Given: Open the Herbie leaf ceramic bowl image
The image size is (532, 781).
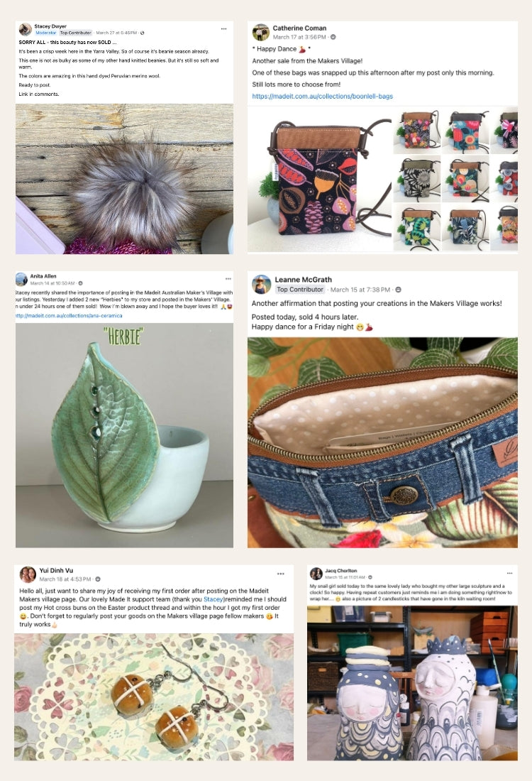Looking at the screenshot, I should (x=124, y=435).
